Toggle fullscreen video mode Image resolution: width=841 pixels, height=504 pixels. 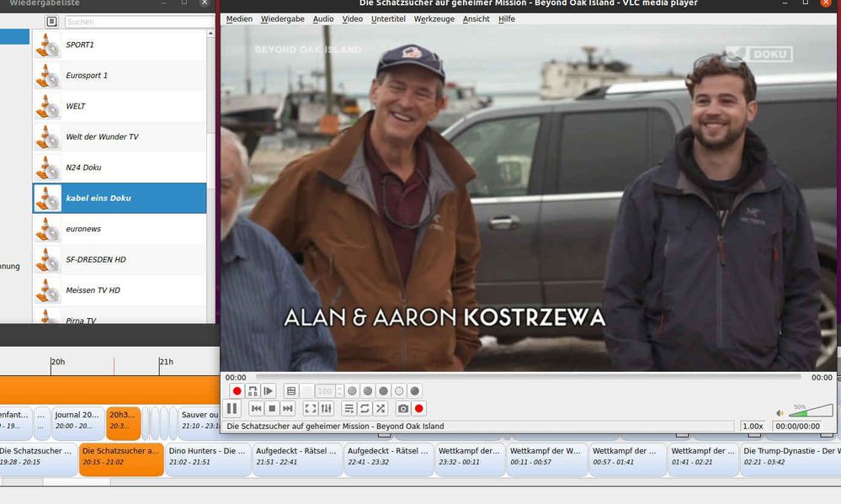(311, 409)
